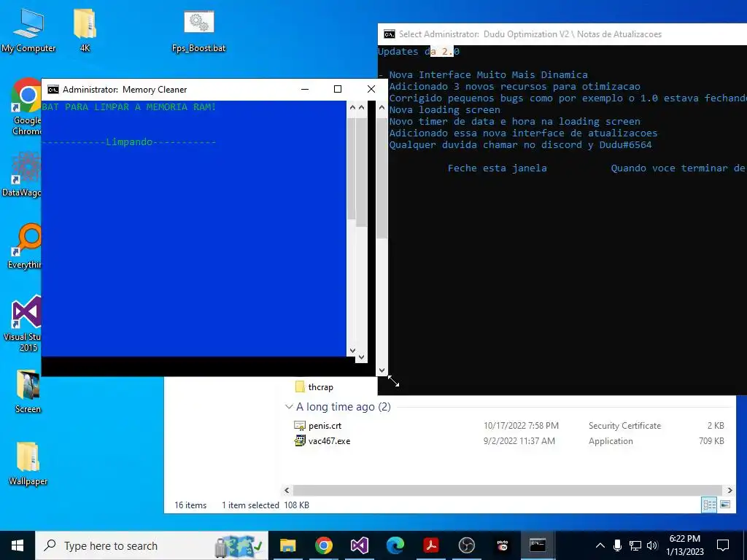Click the '16 items' status text
This screenshot has width=747, height=560.
tap(190, 505)
